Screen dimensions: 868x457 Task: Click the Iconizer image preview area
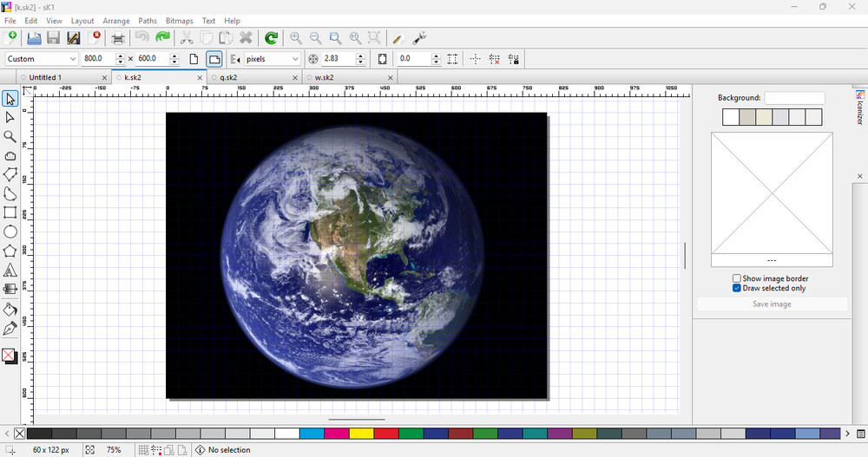772,193
